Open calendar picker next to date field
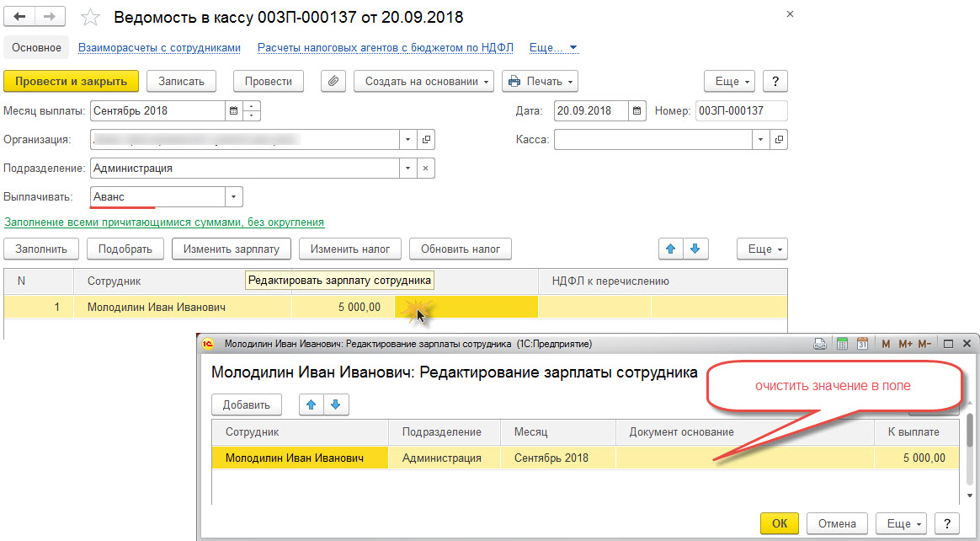This screenshot has width=980, height=541. pos(636,110)
